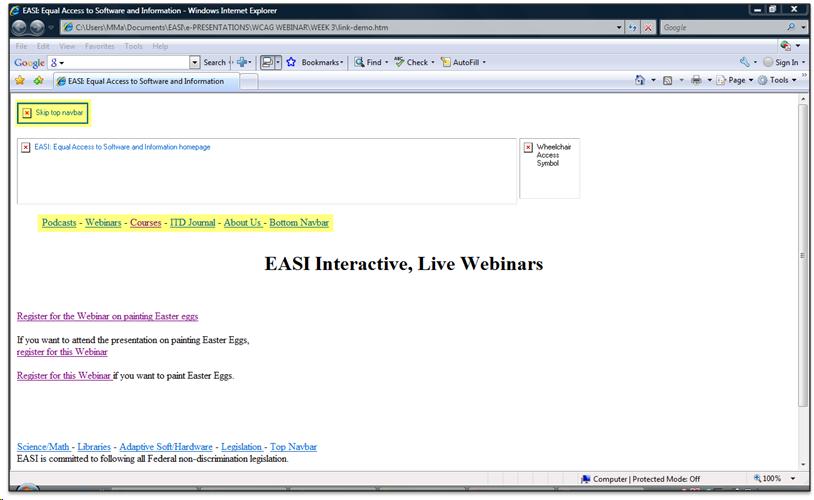
Task: Open the zoom level dropdown arrow
Action: coord(793,478)
